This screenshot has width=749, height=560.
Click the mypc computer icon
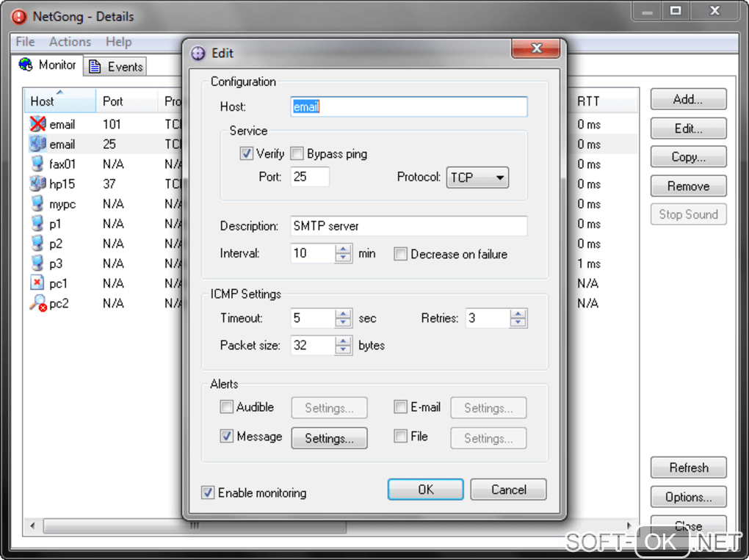click(x=37, y=203)
